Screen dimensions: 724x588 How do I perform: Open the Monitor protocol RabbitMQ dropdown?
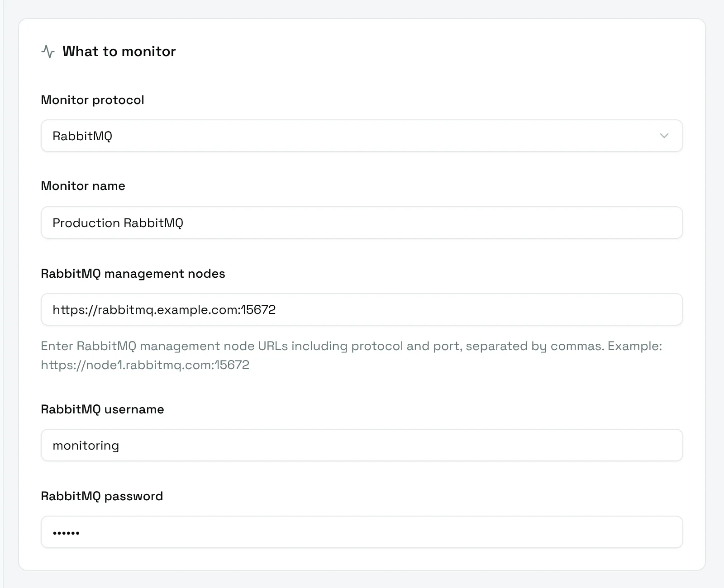pyautogui.click(x=362, y=136)
